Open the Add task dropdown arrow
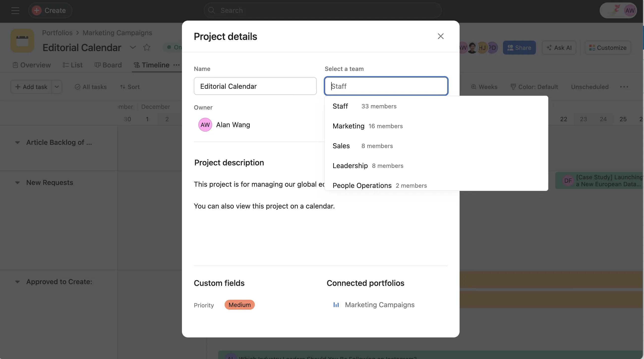The width and height of the screenshot is (644, 359). click(x=57, y=87)
